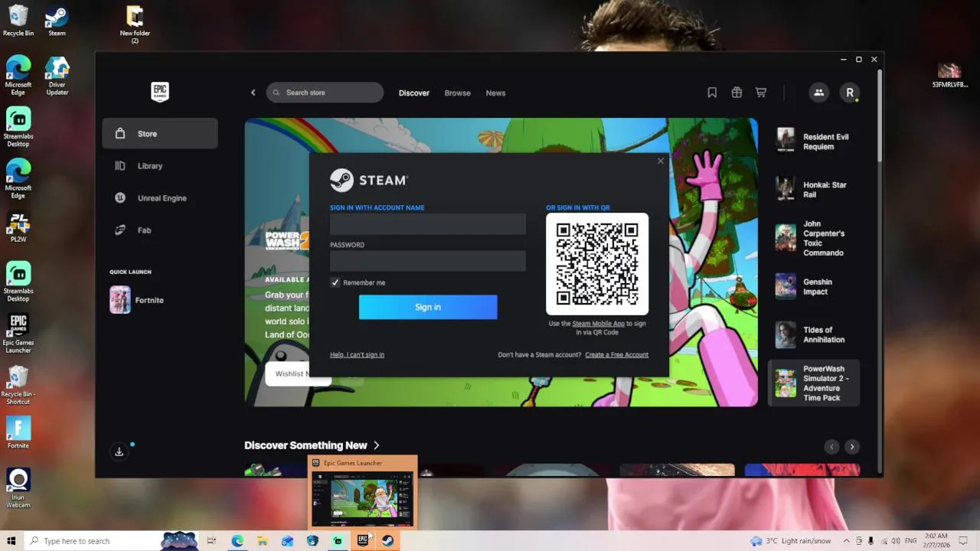Open the Friends panel icon

(818, 93)
